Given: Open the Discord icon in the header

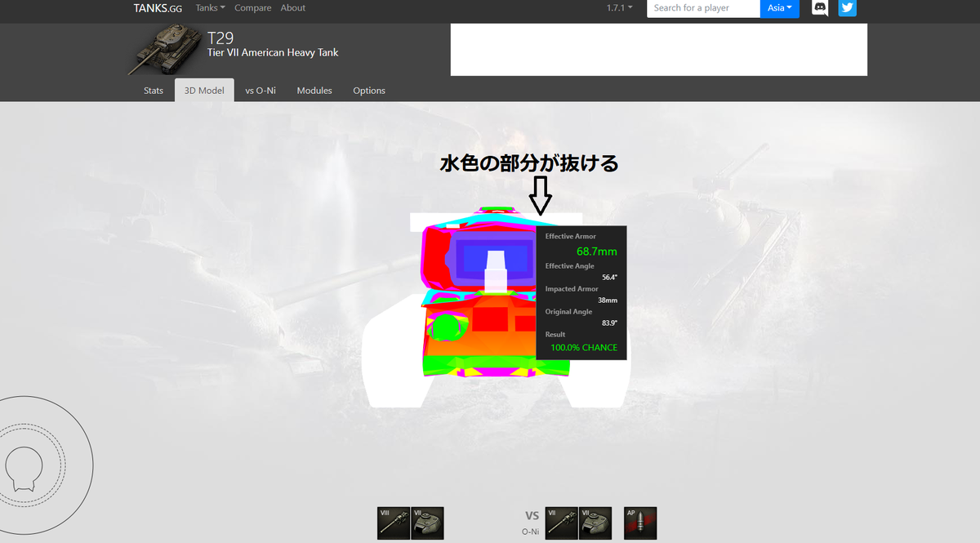Looking at the screenshot, I should [x=819, y=8].
